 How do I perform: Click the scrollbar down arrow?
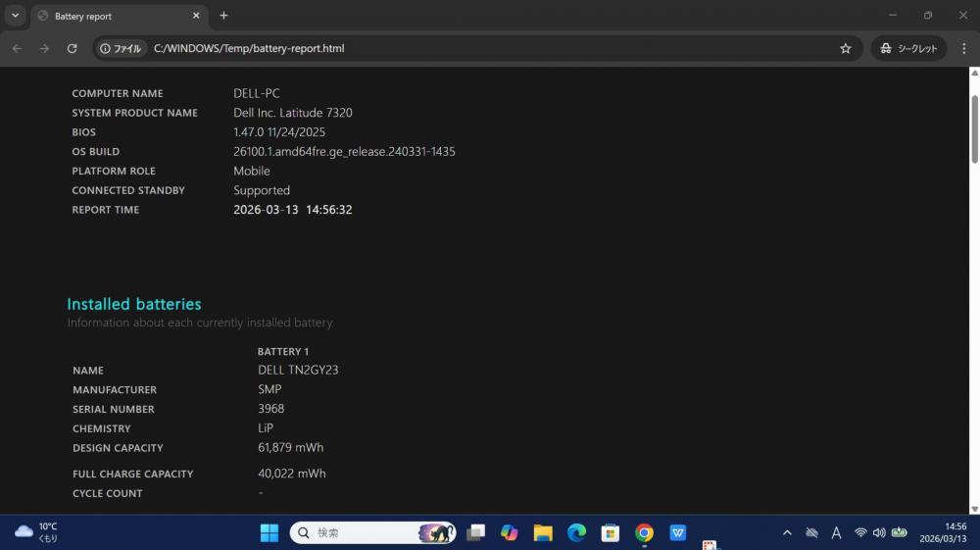[974, 510]
